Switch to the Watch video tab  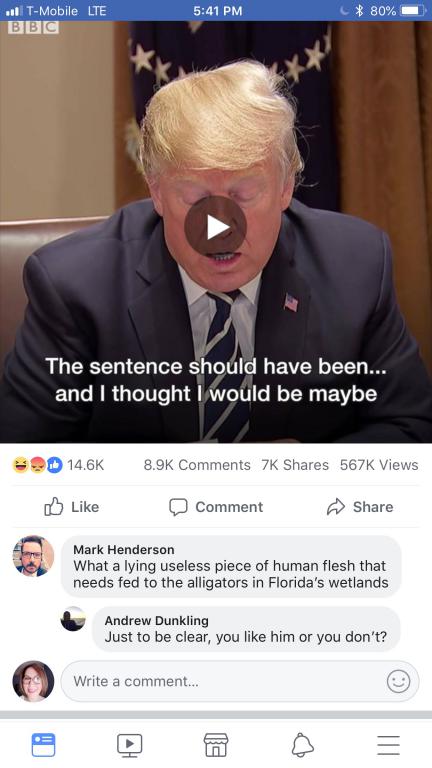pos(129,745)
